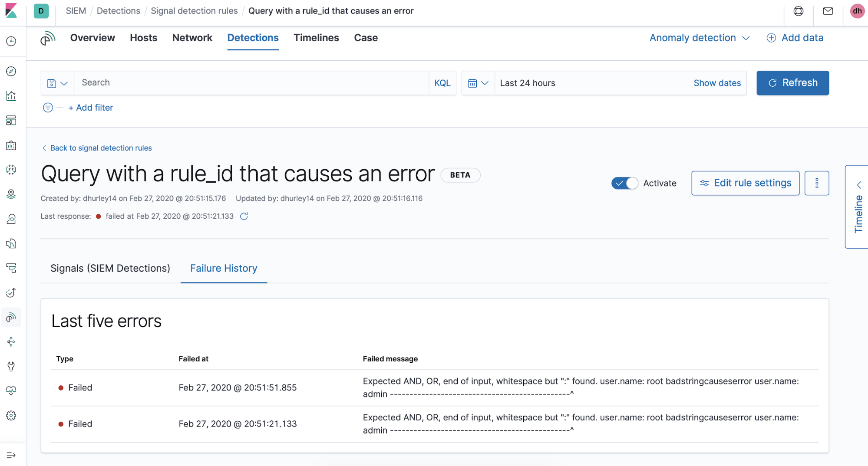
Task: Expand the Timeline flyout panel
Action: click(x=858, y=207)
